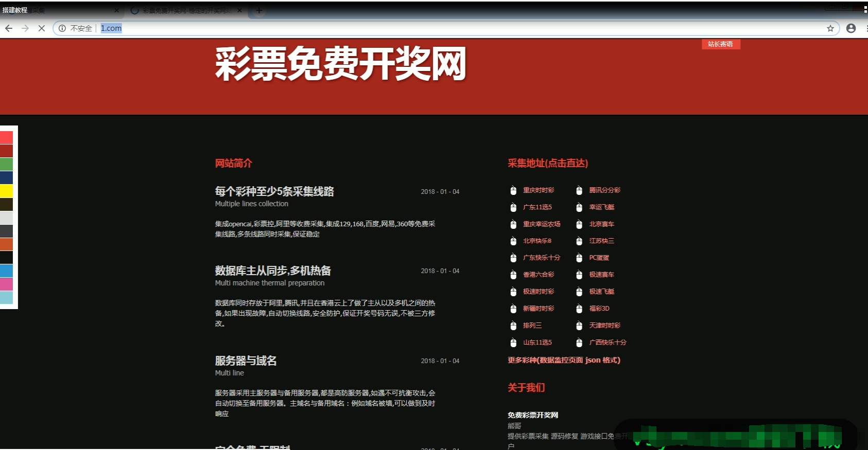Switch to the 彩票免费开奖网 tab
868x450 pixels.
[x=185, y=10]
